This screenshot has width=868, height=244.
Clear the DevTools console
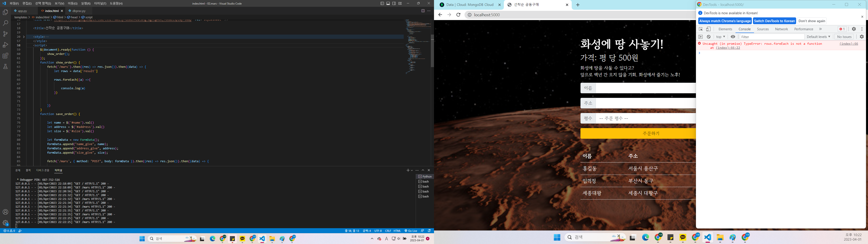(x=709, y=37)
